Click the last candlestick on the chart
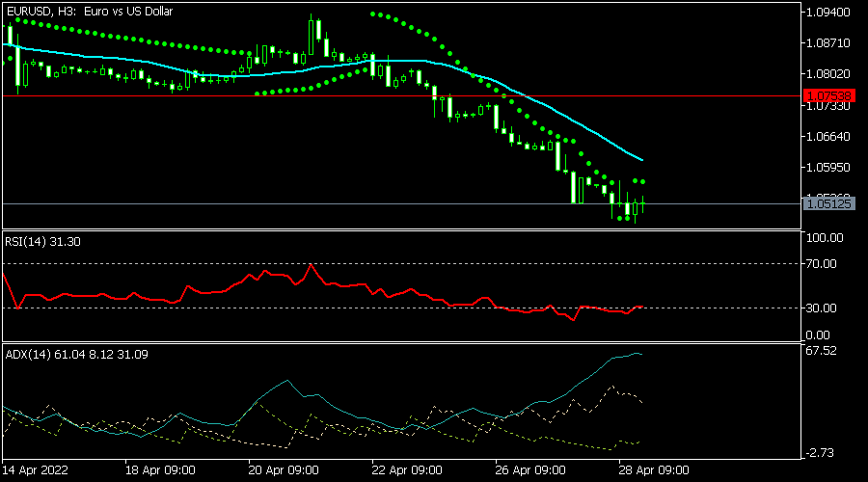 coord(642,204)
